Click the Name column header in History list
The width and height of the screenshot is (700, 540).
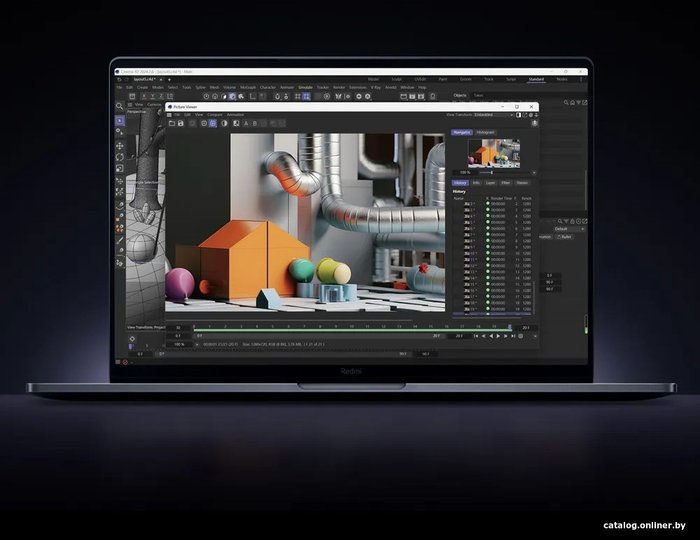coord(459,198)
